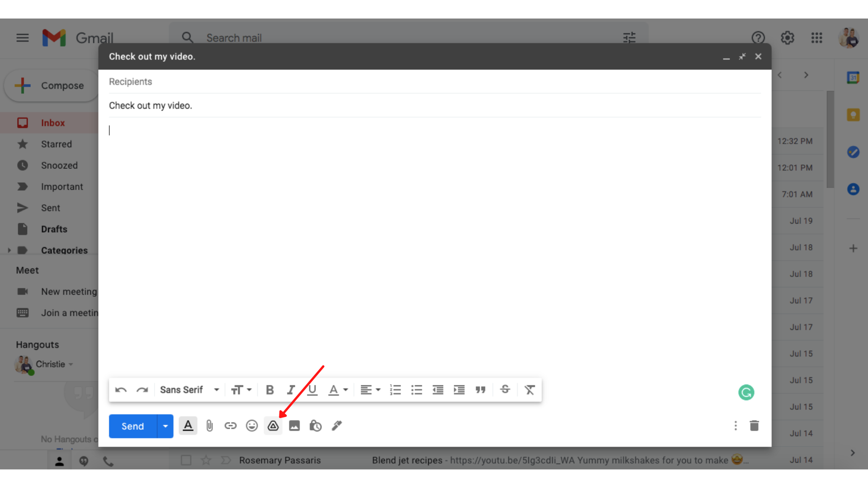Toggle Bold formatting on text
The width and height of the screenshot is (868, 488).
pyautogui.click(x=270, y=389)
